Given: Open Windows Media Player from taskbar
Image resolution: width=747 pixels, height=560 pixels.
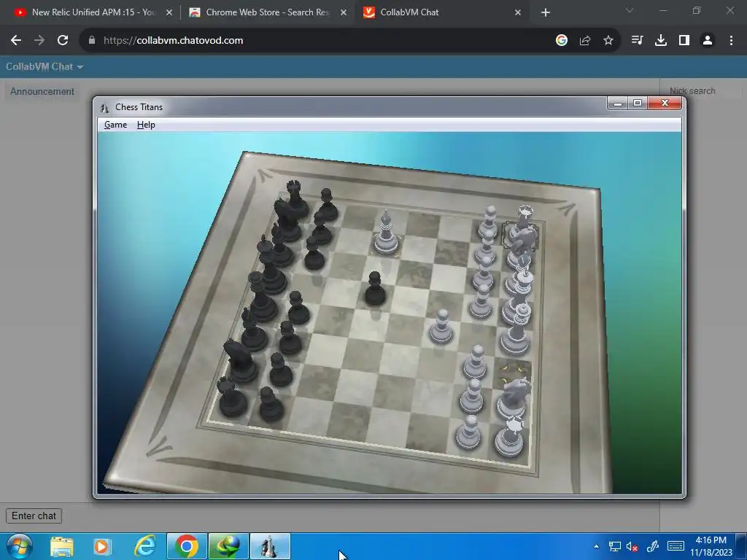Looking at the screenshot, I should (x=101, y=547).
